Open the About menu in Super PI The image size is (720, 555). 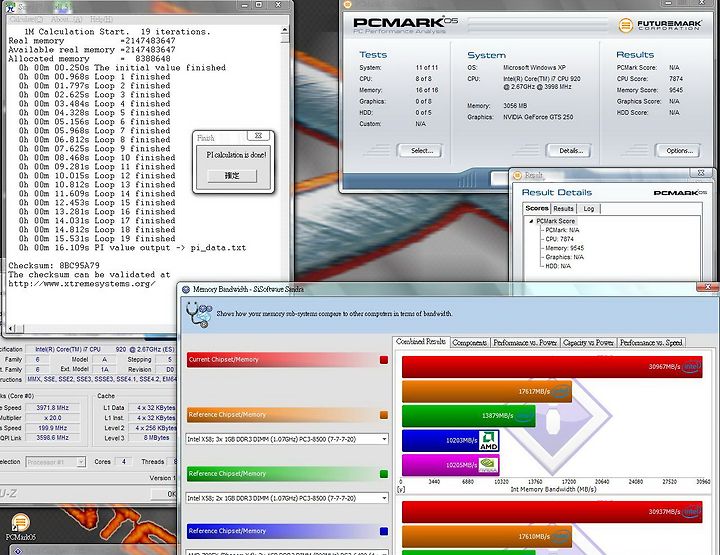pyautogui.click(x=66, y=19)
